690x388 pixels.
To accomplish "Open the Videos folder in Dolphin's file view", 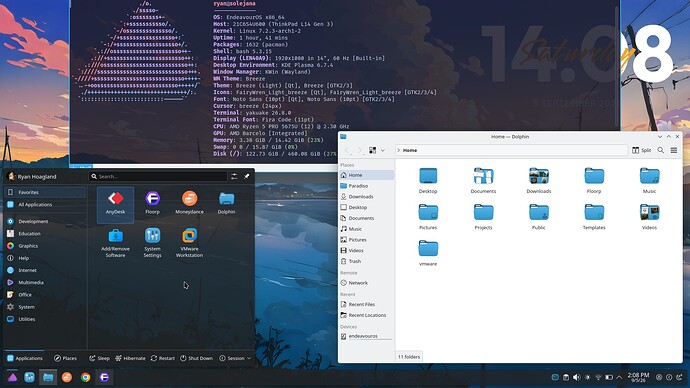I will 650,217.
